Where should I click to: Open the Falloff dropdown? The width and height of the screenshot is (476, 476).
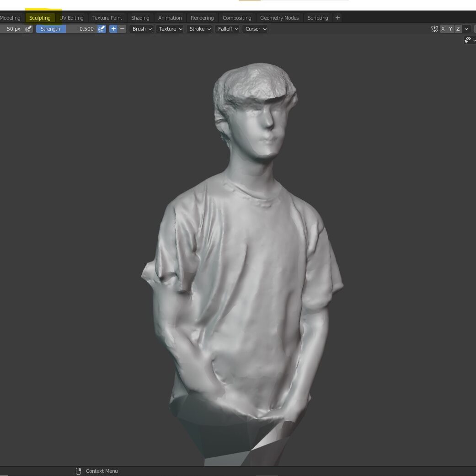(227, 29)
